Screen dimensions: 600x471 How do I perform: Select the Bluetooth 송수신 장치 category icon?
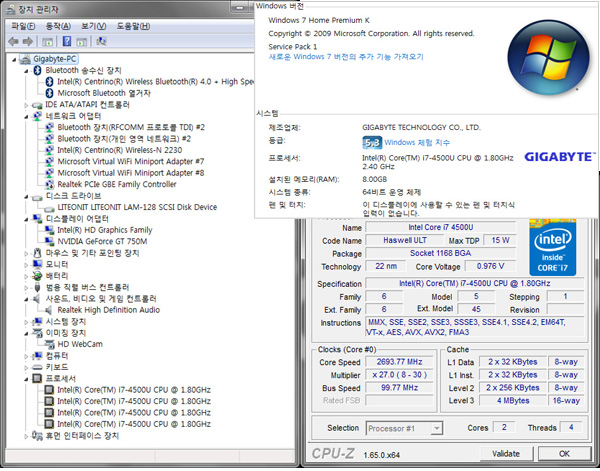tap(37, 70)
